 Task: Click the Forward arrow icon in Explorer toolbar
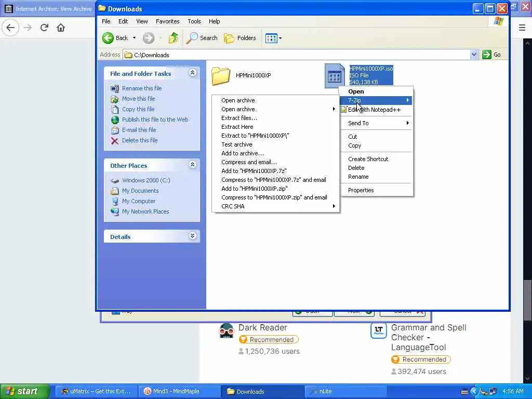tap(148, 38)
